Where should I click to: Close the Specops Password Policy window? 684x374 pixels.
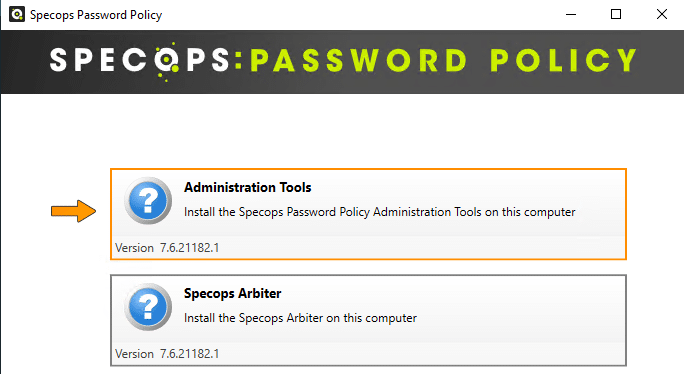(x=662, y=14)
